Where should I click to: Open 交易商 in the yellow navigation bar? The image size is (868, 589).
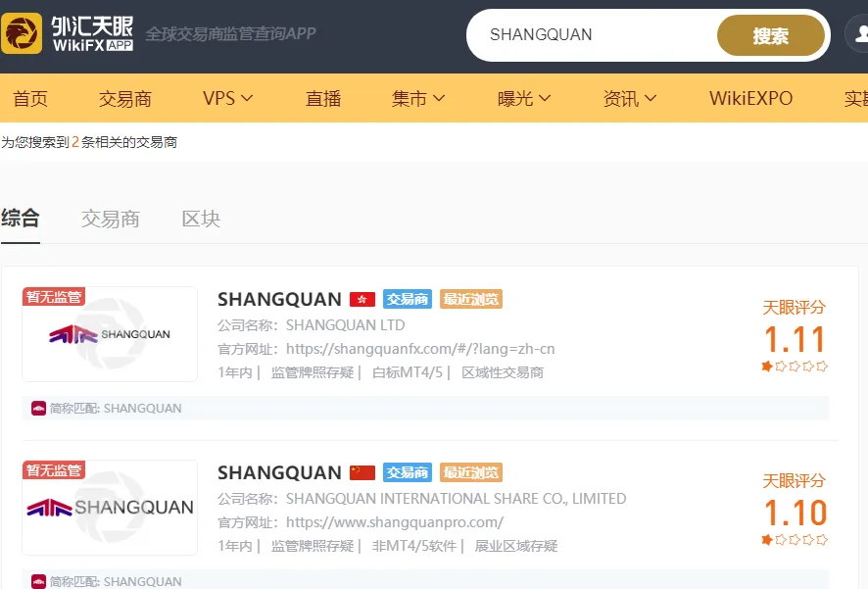click(x=125, y=99)
